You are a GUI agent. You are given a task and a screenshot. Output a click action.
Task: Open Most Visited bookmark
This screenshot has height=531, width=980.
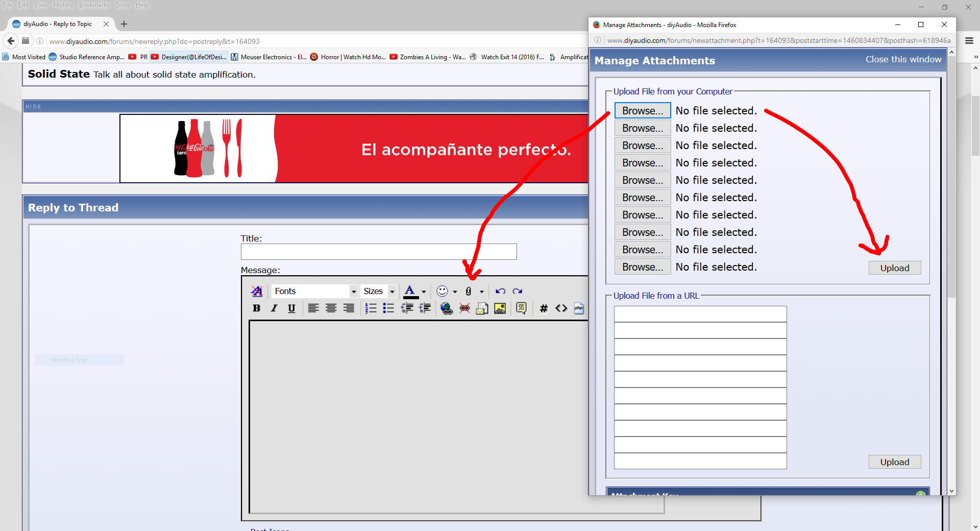tap(24, 57)
